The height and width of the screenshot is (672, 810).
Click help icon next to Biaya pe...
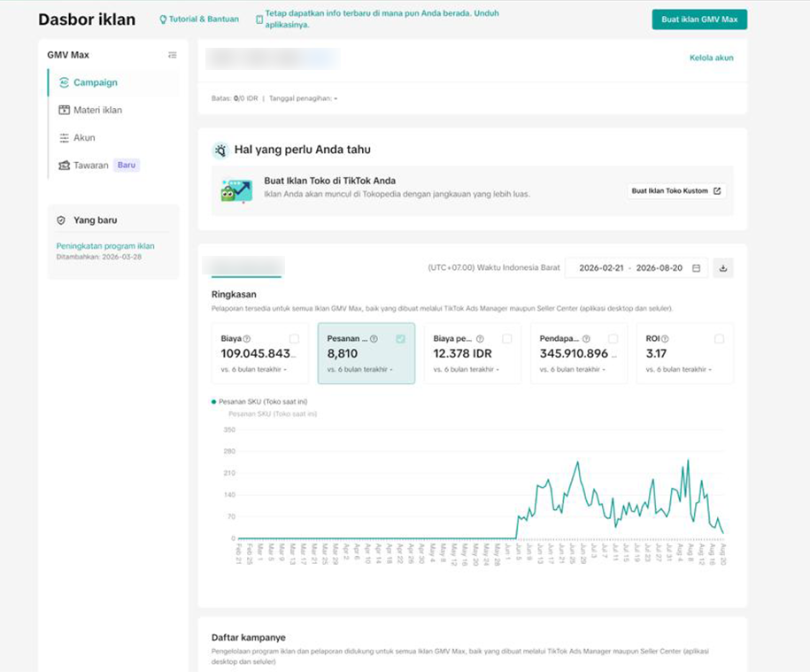tap(480, 339)
